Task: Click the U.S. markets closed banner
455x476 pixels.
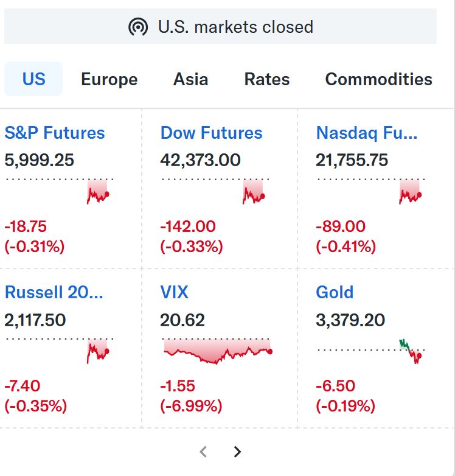Action: pos(220,26)
